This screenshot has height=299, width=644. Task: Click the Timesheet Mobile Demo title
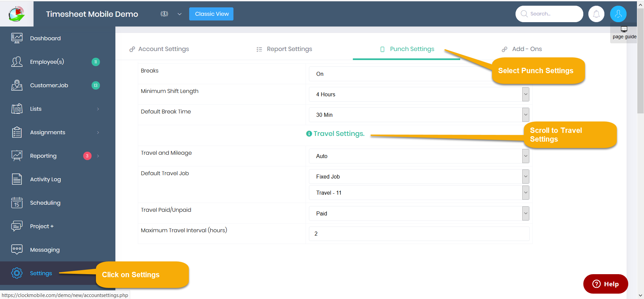(92, 14)
